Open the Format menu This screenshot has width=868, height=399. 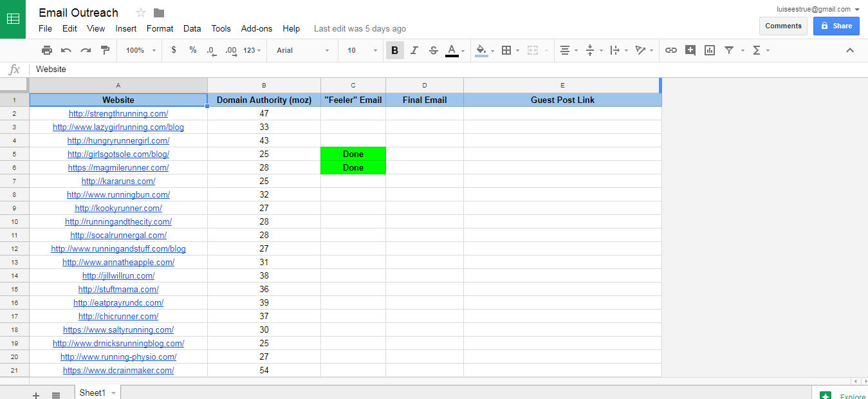click(160, 28)
